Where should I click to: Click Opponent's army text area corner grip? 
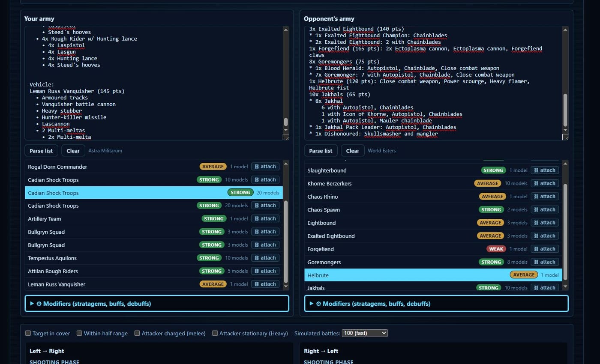tap(565, 137)
